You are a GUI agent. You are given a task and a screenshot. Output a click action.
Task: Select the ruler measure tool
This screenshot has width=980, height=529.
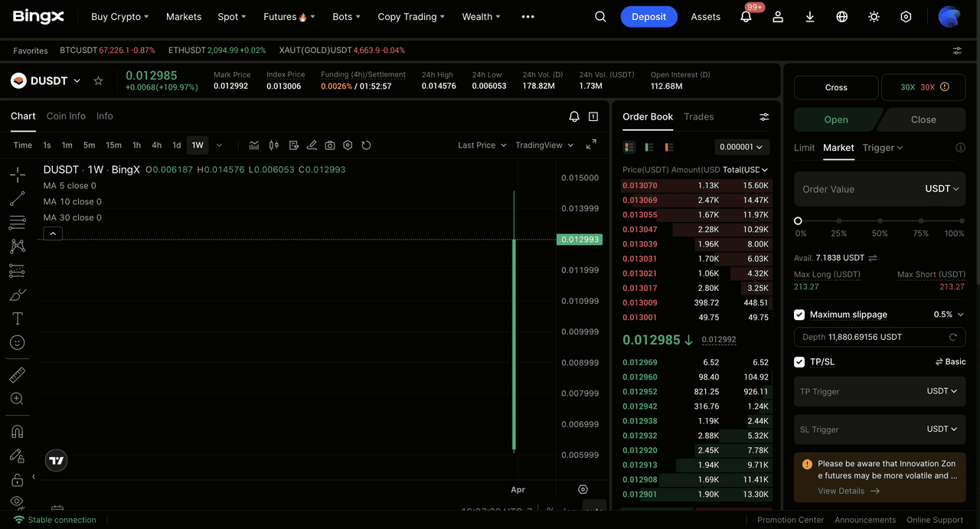pyautogui.click(x=18, y=374)
